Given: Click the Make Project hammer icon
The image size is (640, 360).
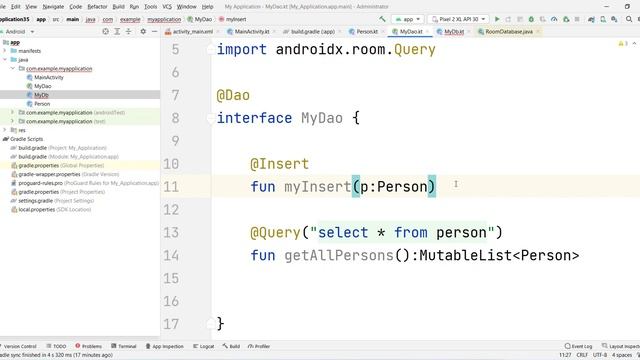Looking at the screenshot, I should (382, 19).
